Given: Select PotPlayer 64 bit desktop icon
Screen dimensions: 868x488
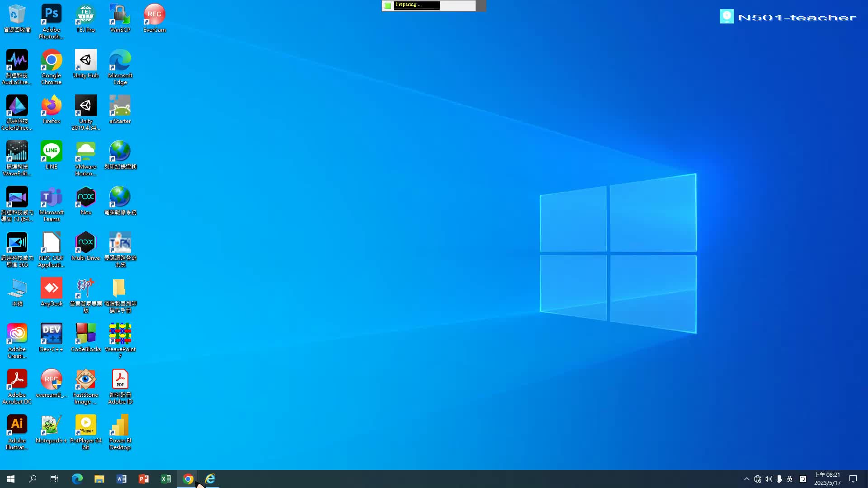Looking at the screenshot, I should point(85,432).
